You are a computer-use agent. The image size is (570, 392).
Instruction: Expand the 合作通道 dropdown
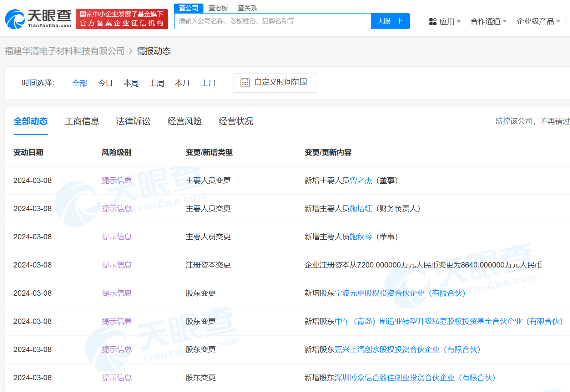tap(489, 21)
